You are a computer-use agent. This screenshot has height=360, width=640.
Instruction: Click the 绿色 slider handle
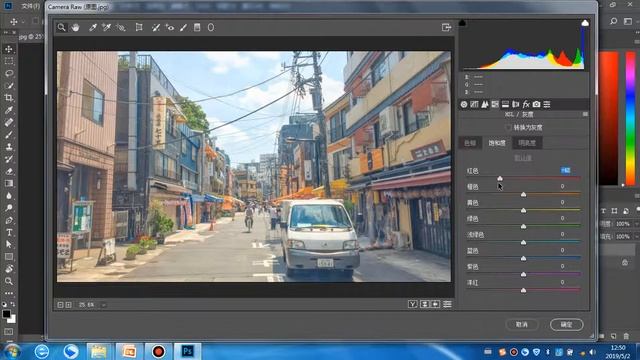click(523, 227)
